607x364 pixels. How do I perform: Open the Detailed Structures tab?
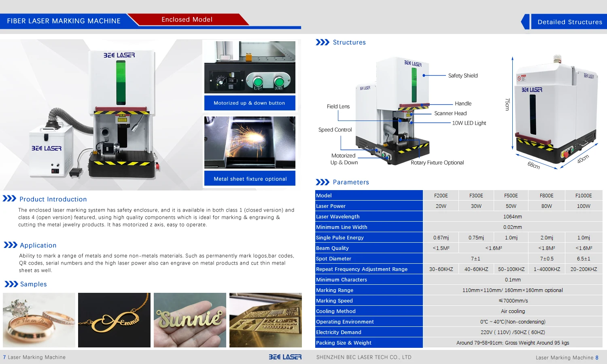click(568, 22)
